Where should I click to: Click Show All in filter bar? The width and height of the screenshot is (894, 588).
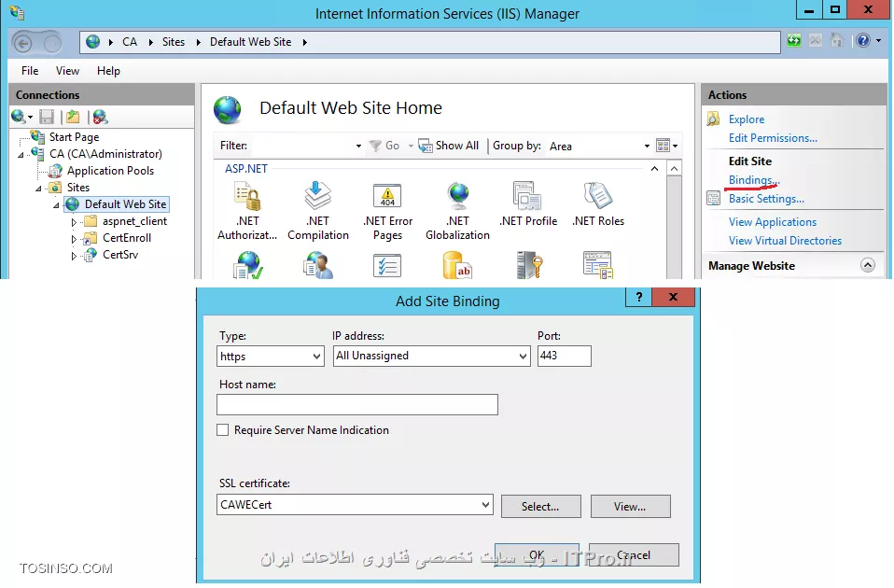point(449,146)
